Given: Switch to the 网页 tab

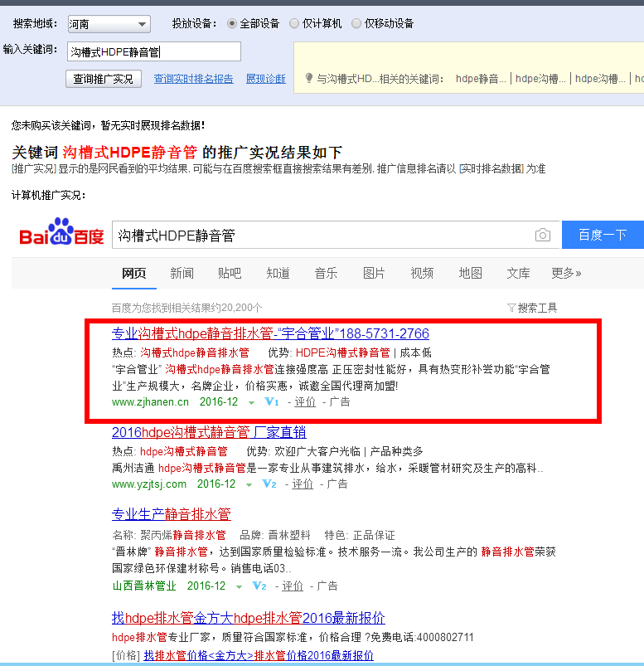Looking at the screenshot, I should click(x=133, y=273).
